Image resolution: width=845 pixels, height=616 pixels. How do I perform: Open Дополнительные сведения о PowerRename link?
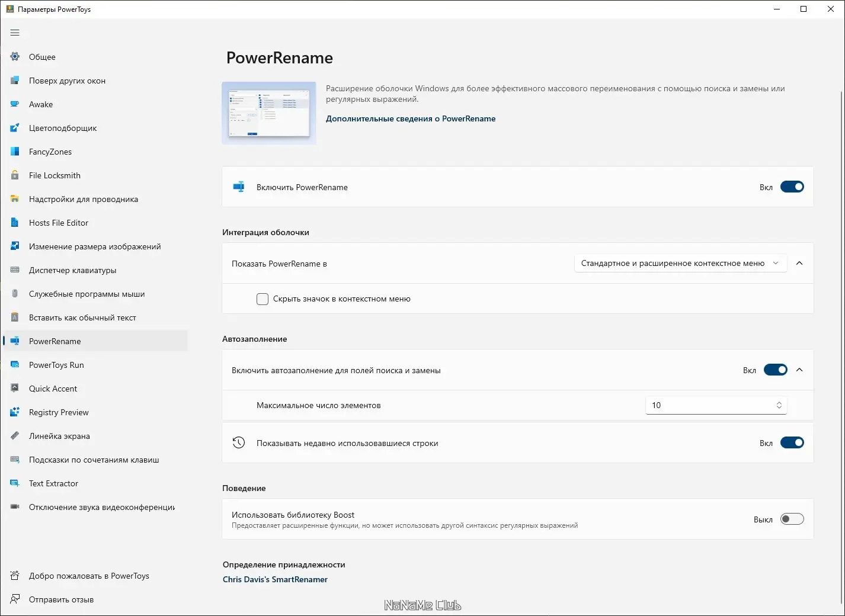coord(411,118)
